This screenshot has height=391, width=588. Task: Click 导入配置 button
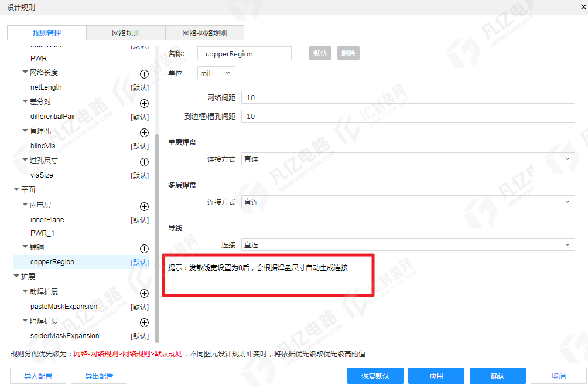coord(38,376)
